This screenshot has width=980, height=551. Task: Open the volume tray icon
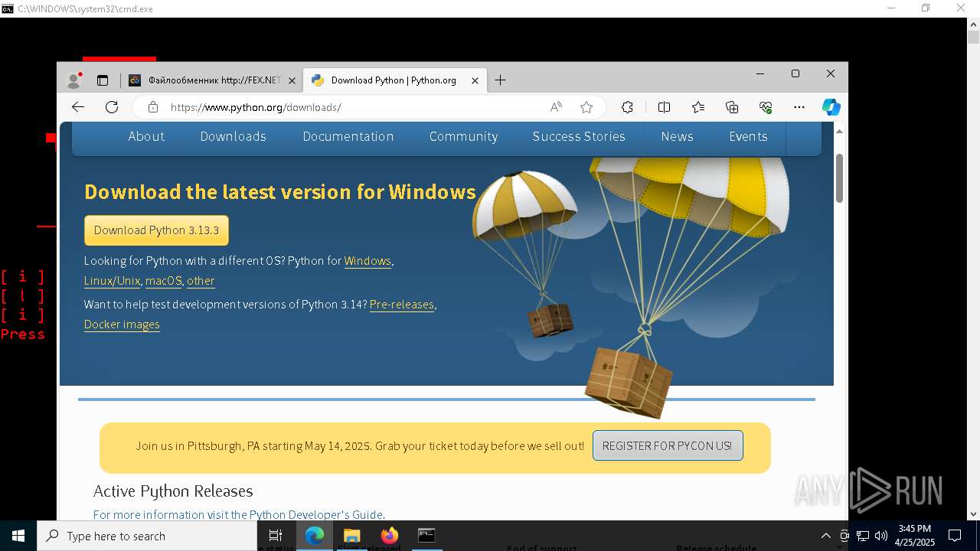coord(881,536)
